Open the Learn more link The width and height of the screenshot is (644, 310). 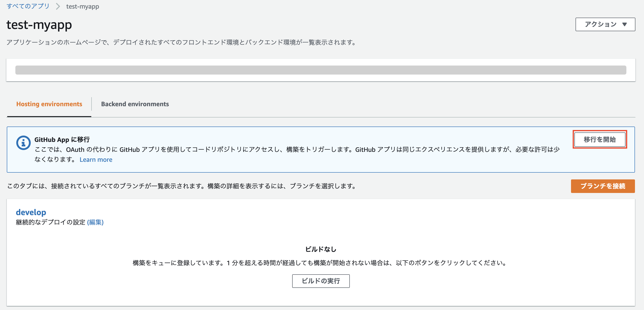point(96,160)
